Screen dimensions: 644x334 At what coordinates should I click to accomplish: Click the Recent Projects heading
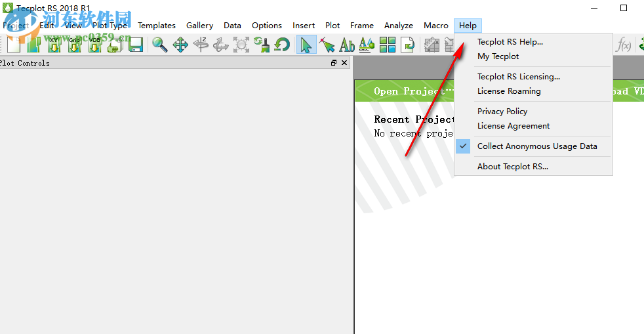pyautogui.click(x=414, y=119)
